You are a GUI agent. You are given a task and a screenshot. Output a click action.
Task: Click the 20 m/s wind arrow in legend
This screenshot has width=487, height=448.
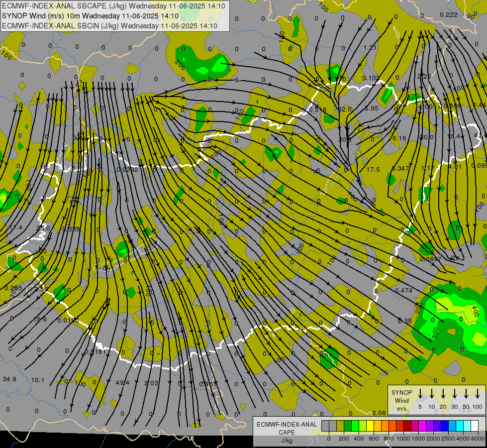click(443, 393)
